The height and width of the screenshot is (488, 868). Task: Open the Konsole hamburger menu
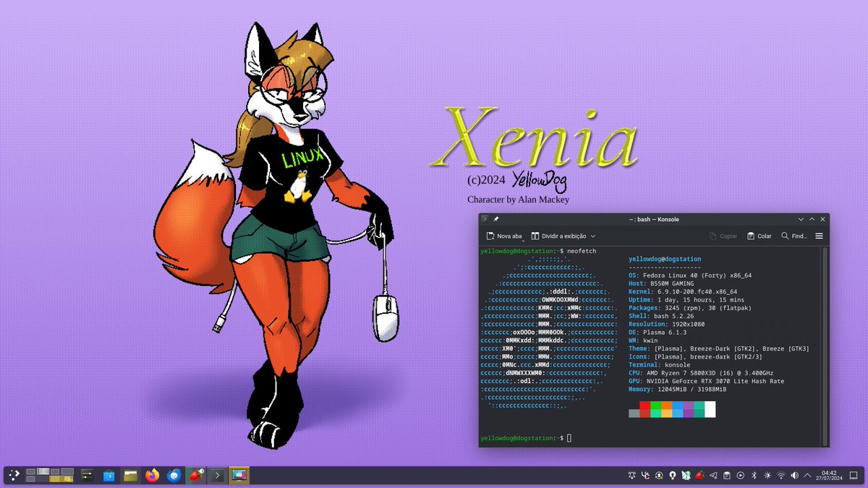(x=819, y=236)
